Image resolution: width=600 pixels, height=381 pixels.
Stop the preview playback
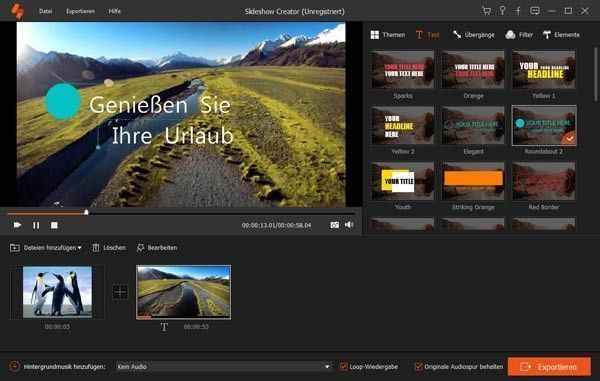click(x=54, y=225)
